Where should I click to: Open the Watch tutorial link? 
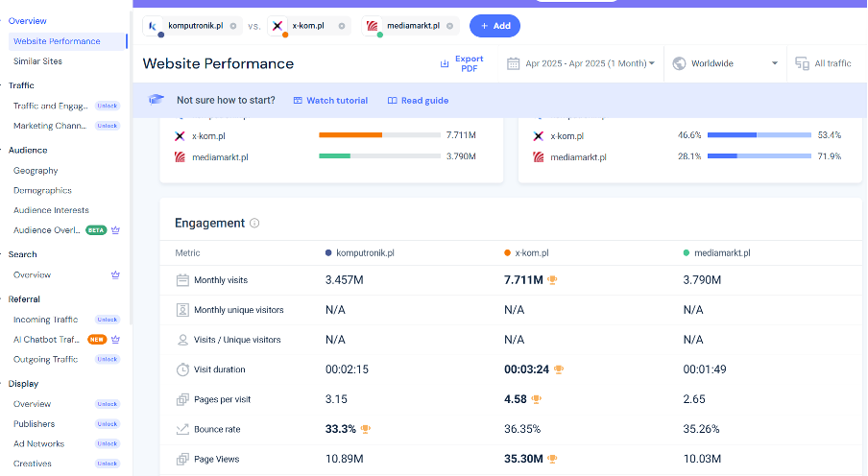click(x=330, y=101)
